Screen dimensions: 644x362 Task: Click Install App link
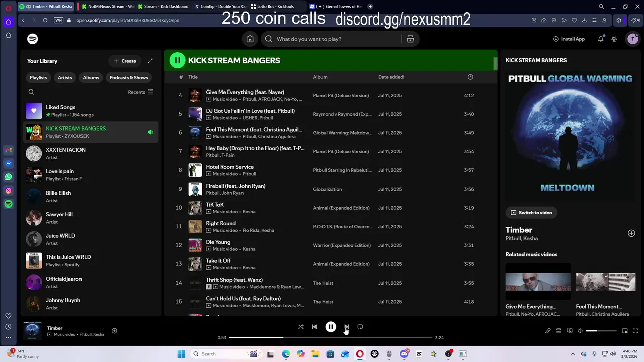(x=569, y=39)
